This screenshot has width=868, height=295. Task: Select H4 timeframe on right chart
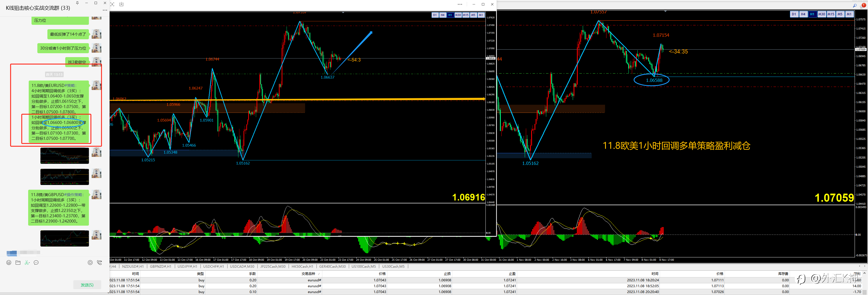point(803,14)
